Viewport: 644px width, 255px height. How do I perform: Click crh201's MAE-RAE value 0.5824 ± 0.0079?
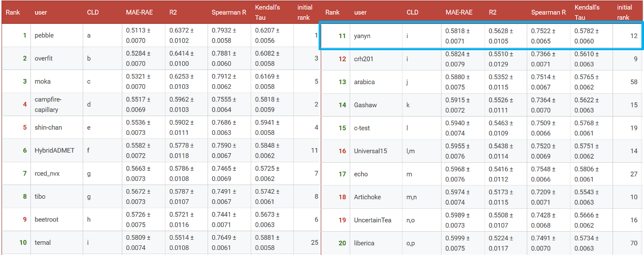458,59
